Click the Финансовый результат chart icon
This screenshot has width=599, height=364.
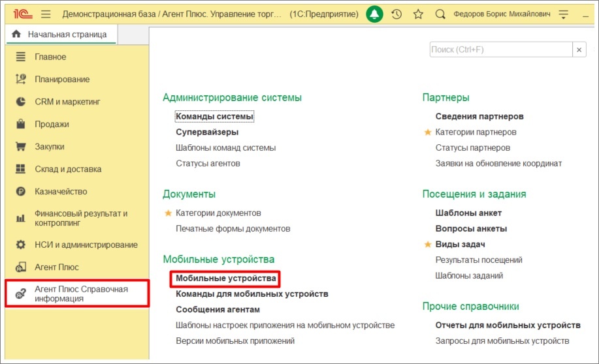(21, 219)
